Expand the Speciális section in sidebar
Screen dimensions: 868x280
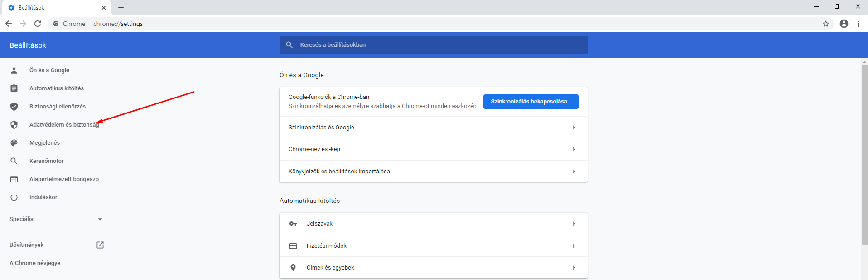tap(56, 219)
